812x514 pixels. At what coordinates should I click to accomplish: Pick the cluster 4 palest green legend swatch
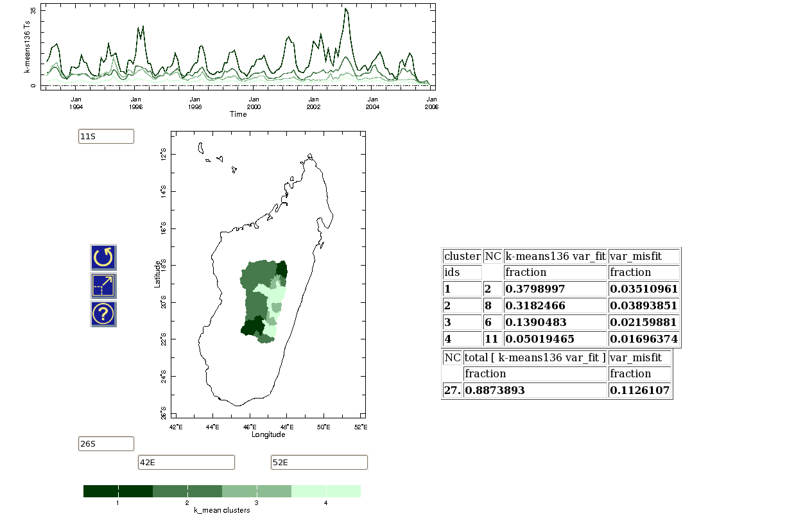(x=326, y=491)
